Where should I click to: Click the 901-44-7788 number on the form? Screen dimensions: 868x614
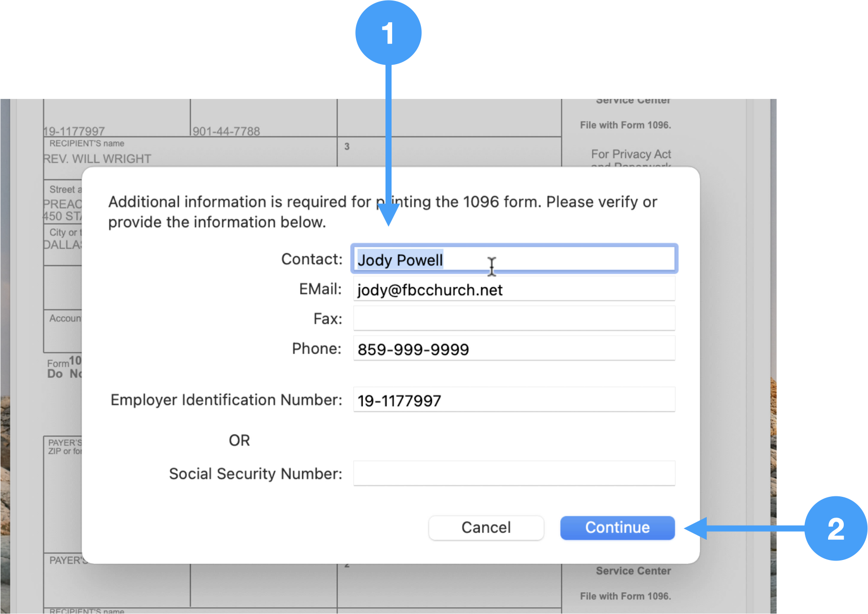point(226,131)
